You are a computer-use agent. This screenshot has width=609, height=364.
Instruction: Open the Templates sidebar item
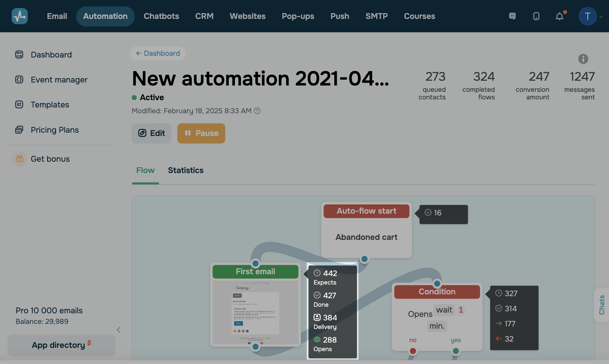tap(50, 105)
